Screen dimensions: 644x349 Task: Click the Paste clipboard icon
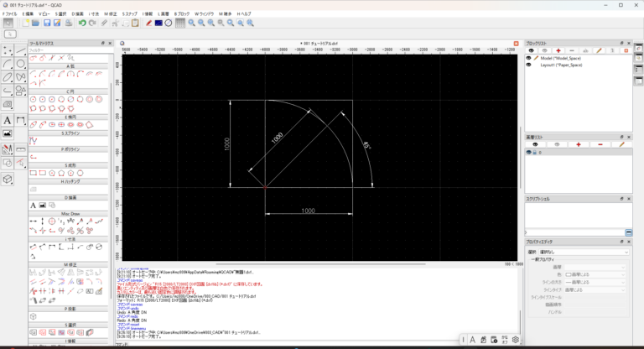[x=135, y=23]
